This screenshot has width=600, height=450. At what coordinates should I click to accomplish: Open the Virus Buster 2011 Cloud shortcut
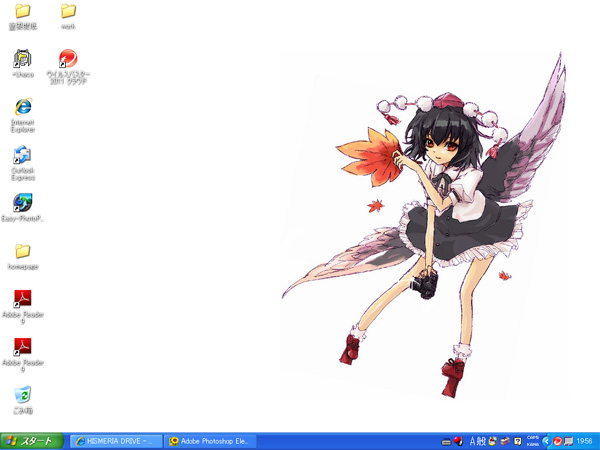68,59
